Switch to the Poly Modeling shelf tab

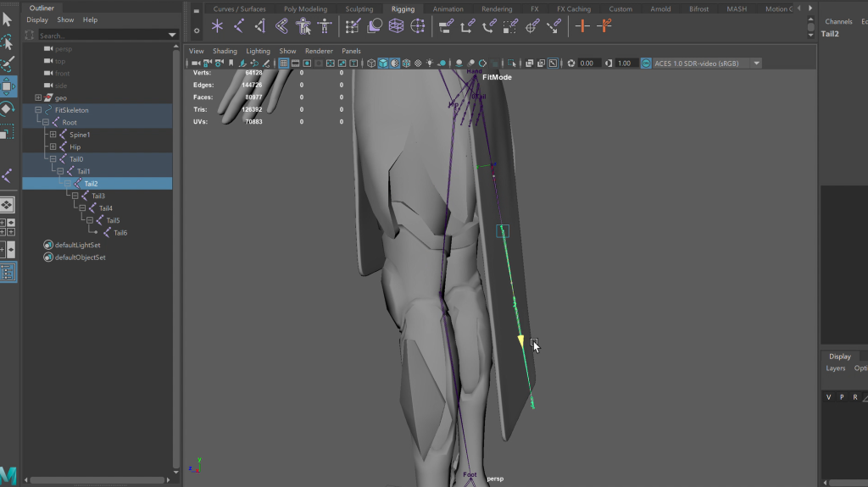[305, 8]
